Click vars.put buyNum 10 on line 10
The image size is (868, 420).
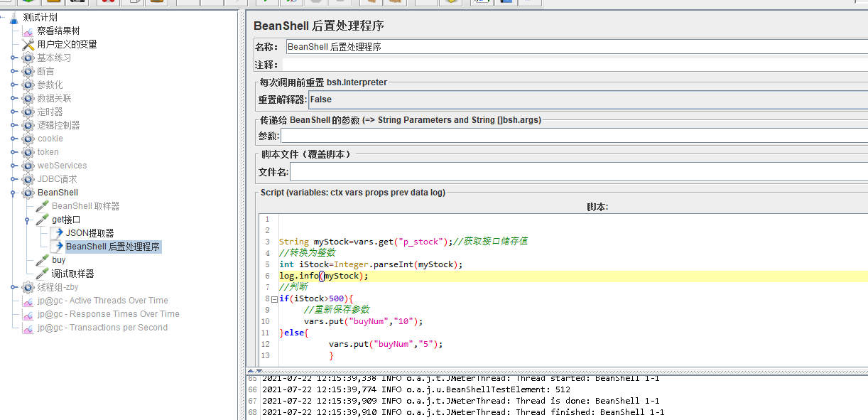363,321
